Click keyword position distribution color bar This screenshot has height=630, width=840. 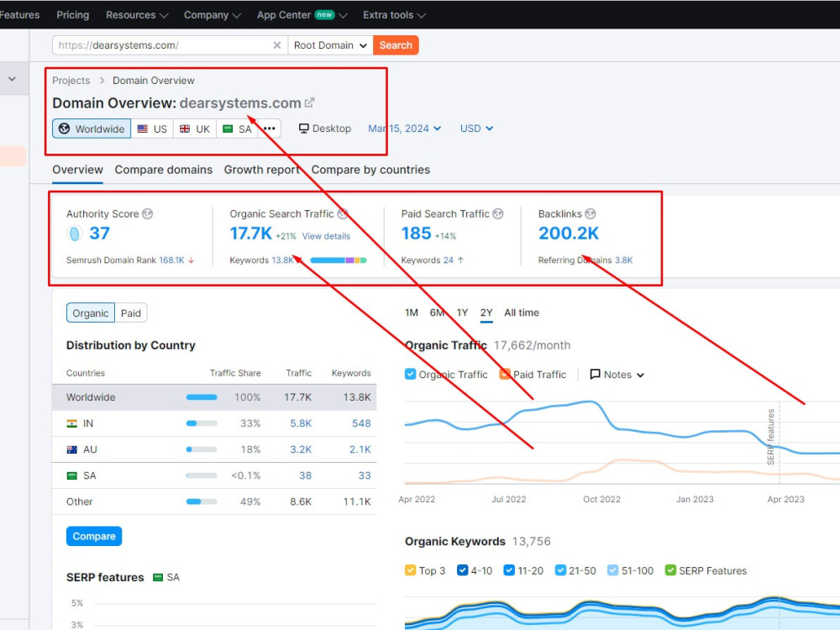pyautogui.click(x=339, y=260)
